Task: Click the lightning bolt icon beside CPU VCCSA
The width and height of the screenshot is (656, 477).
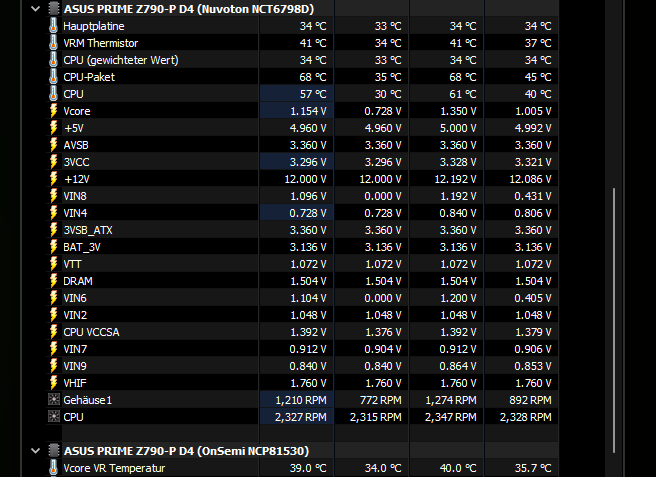Action: pyautogui.click(x=54, y=332)
